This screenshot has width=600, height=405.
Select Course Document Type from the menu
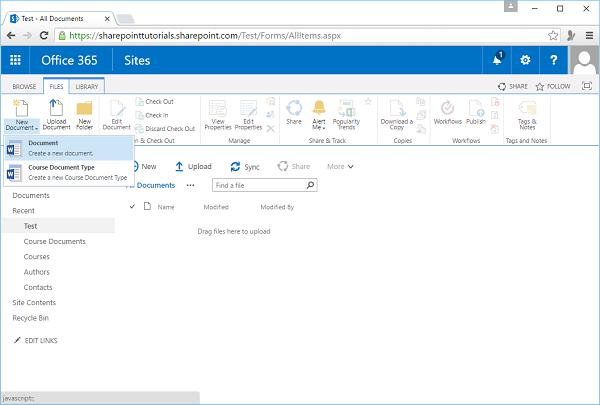point(68,173)
